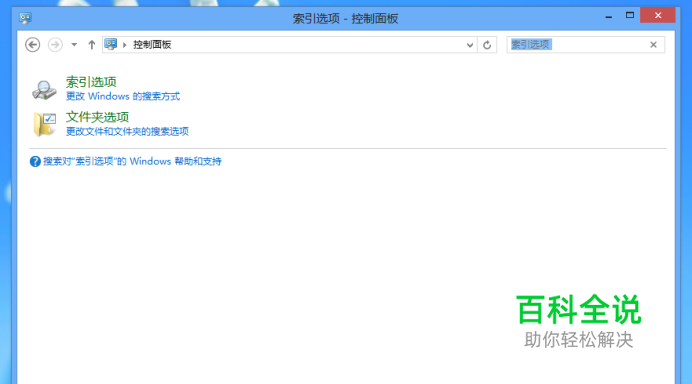Open the recent locations dropdown arrow

click(x=74, y=45)
